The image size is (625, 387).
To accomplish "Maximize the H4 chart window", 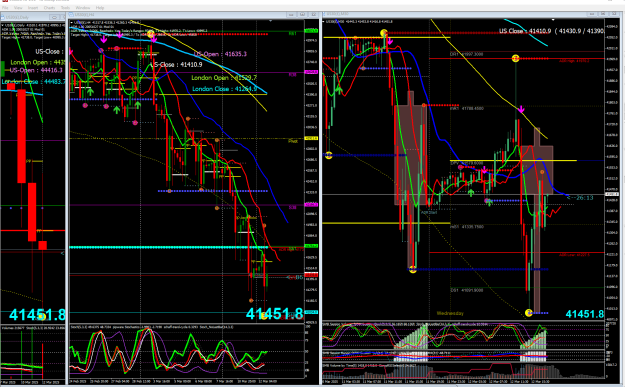I will pyautogui.click(x=303, y=15).
